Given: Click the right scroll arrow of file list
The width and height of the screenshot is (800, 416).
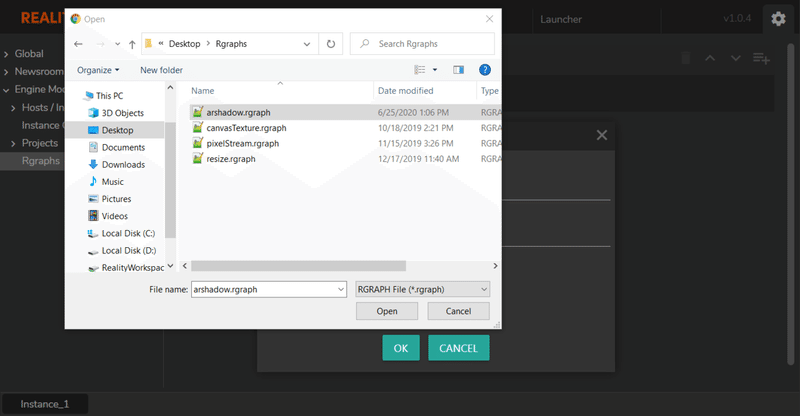Looking at the screenshot, I should (x=495, y=266).
